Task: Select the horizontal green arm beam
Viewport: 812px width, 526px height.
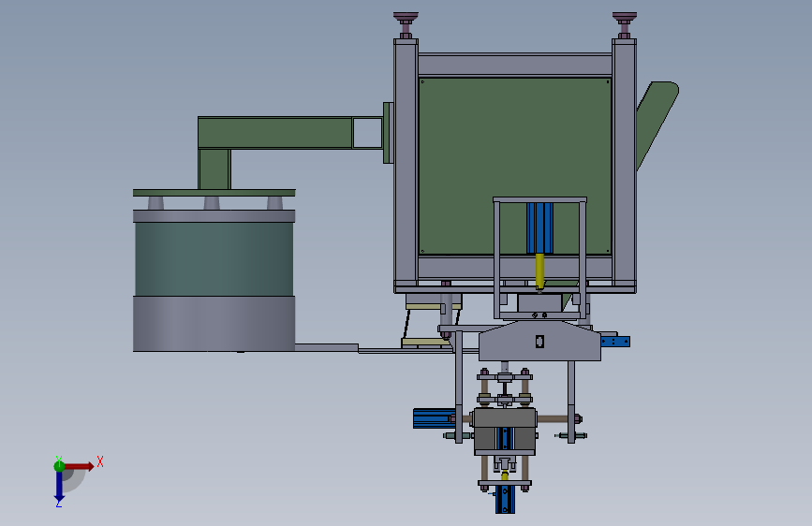Action: point(275,133)
